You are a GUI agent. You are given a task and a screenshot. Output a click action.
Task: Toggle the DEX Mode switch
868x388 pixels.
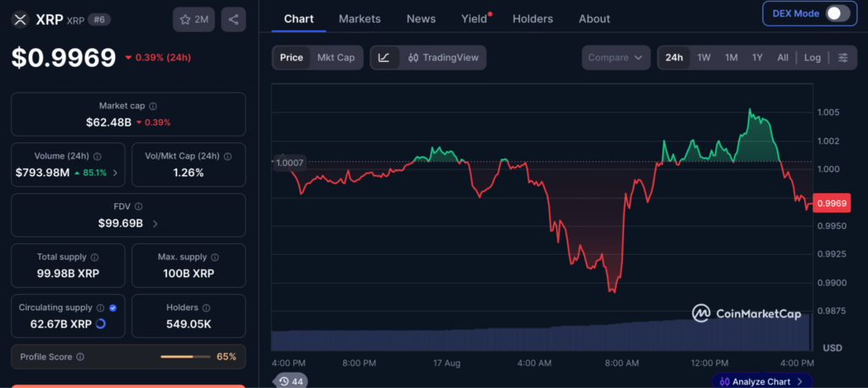tap(837, 14)
